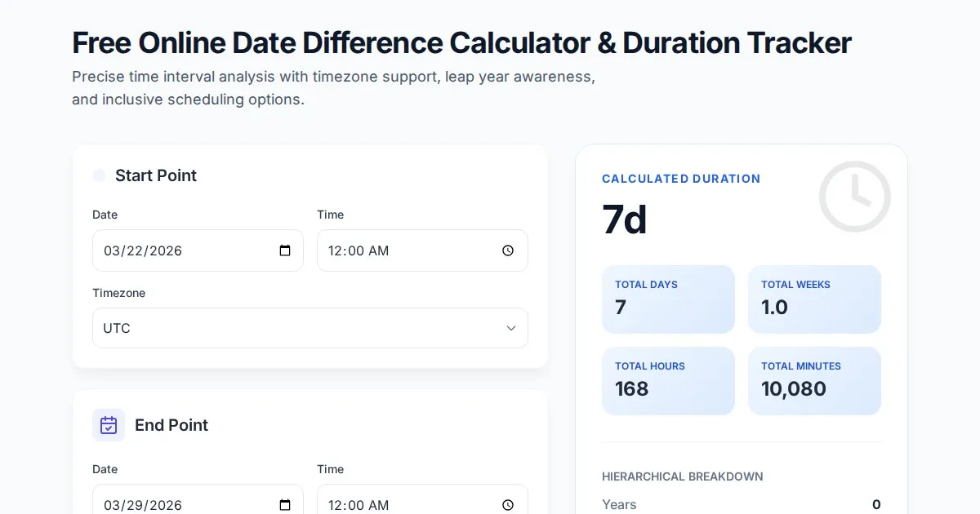Select the Total Minutes result card
Viewport: 980px width, 514px height.
(814, 381)
